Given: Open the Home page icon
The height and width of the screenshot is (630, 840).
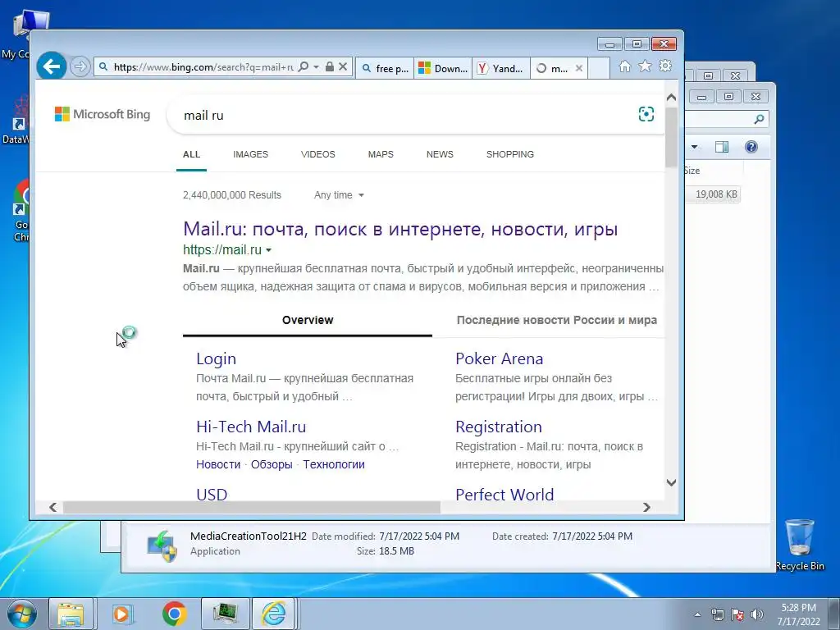Looking at the screenshot, I should coord(624,66).
